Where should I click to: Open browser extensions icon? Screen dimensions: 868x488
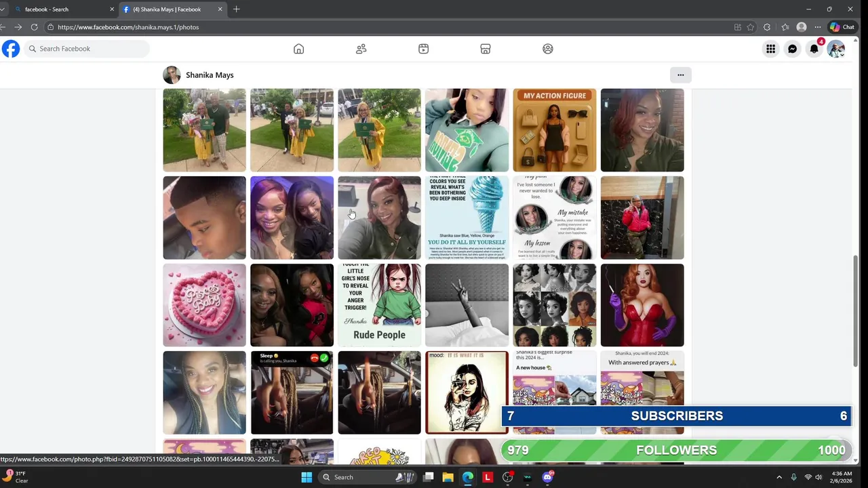(767, 27)
